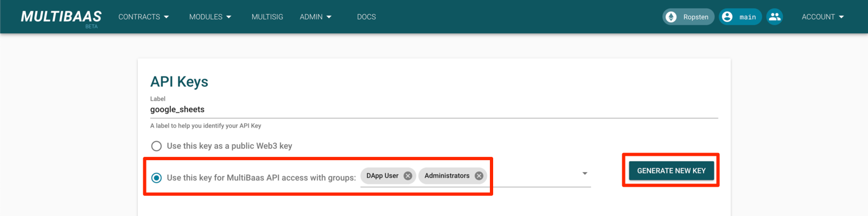Click the main account chip label
Image resolution: width=868 pixels, height=216 pixels.
748,17
